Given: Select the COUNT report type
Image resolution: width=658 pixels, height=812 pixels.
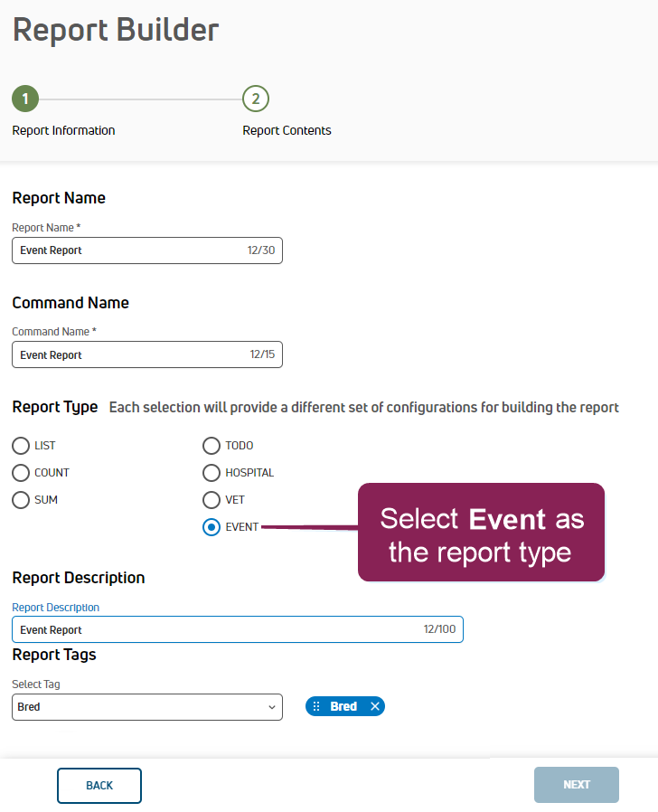Looking at the screenshot, I should coord(21,473).
